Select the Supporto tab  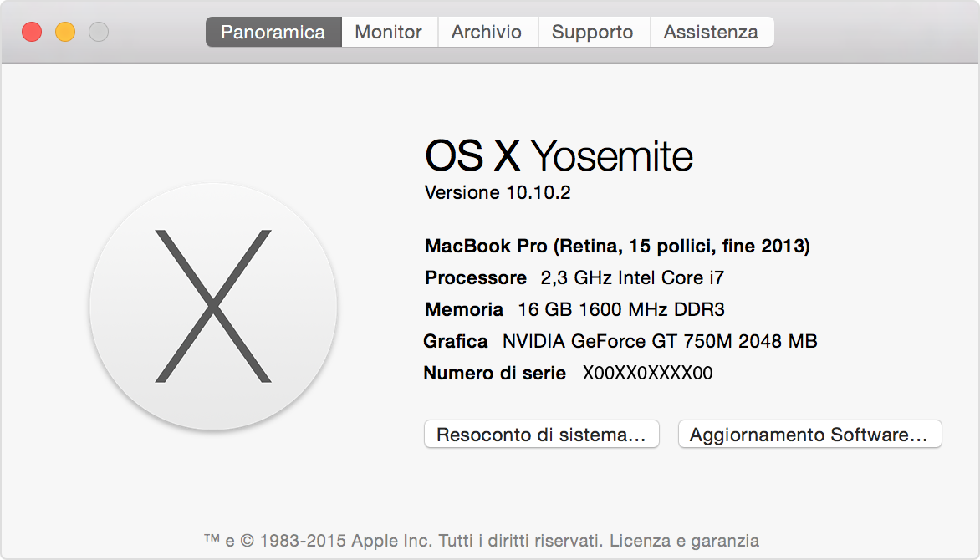(592, 33)
